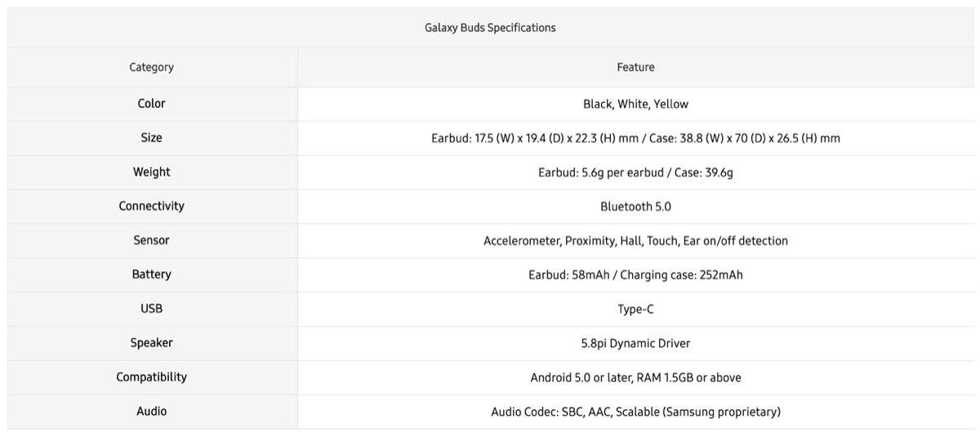The height and width of the screenshot is (437, 980).
Task: Click the Sensor row label
Action: (x=152, y=241)
